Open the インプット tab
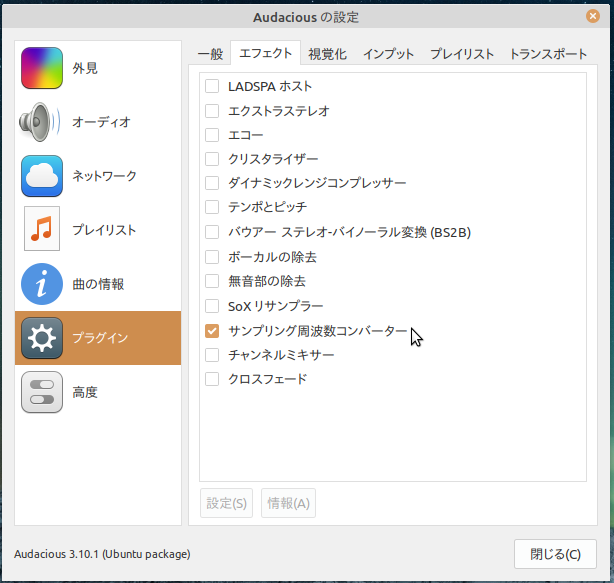This screenshot has width=614, height=583. click(388, 54)
